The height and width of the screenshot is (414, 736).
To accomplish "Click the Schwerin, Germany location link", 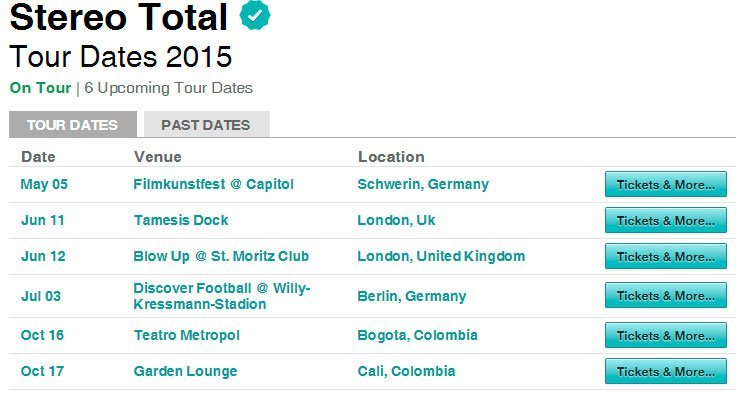I will click(x=422, y=184).
